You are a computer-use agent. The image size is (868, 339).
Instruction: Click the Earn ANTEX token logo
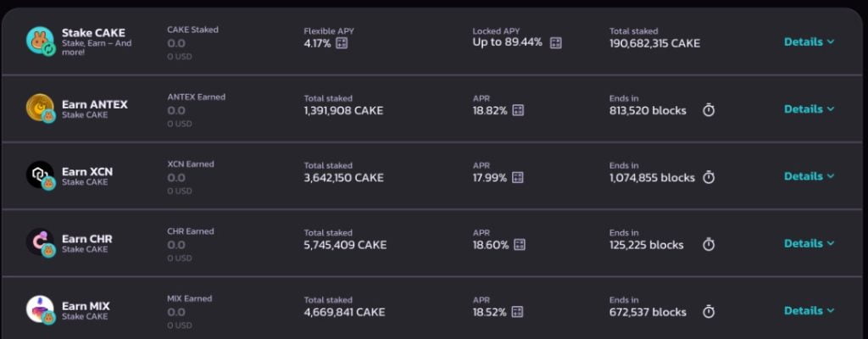click(x=41, y=108)
